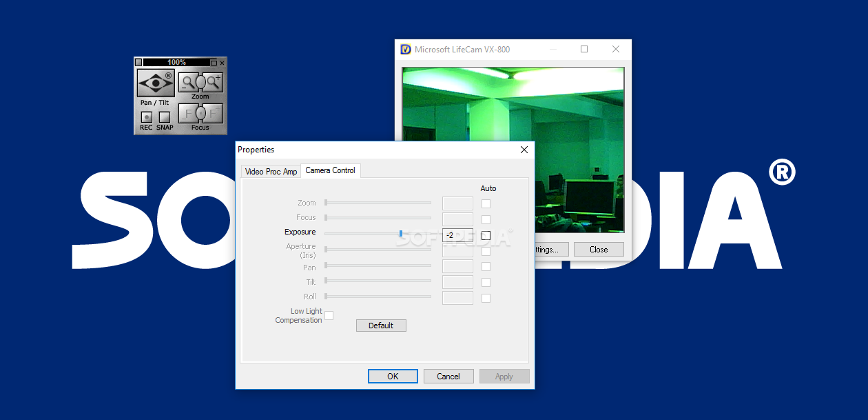The width and height of the screenshot is (868, 420).
Task: Click the Auto column header text
Action: coord(488,188)
